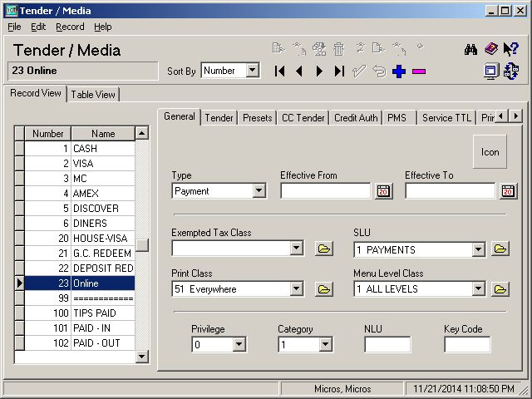The width and height of the screenshot is (532, 399).
Task: Expand the Sort By dropdown
Action: [x=253, y=71]
